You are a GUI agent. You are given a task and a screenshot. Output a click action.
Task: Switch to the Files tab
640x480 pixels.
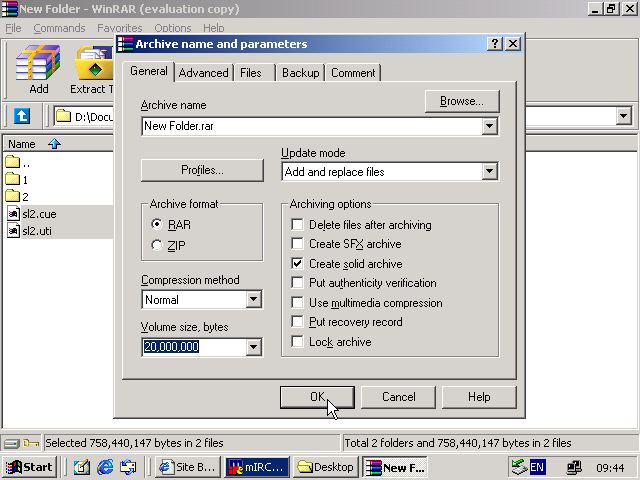pos(251,73)
